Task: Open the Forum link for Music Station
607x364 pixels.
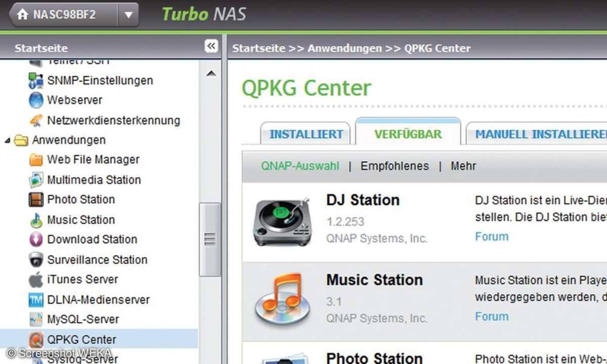Action: tap(492, 316)
